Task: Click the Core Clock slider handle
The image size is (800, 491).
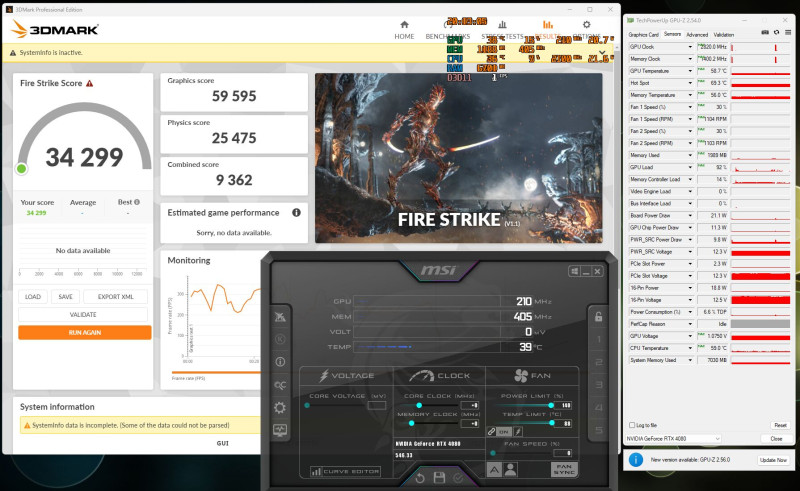Action: (419, 405)
